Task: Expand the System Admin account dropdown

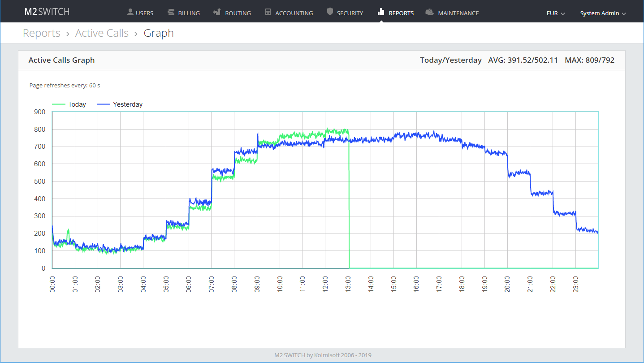Action: [603, 13]
